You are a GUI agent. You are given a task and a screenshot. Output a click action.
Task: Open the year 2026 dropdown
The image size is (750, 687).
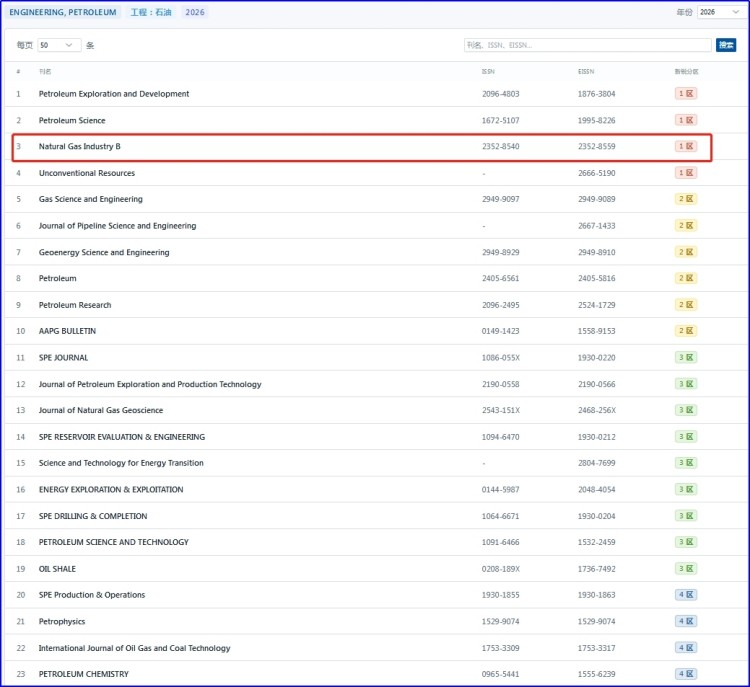pos(720,12)
